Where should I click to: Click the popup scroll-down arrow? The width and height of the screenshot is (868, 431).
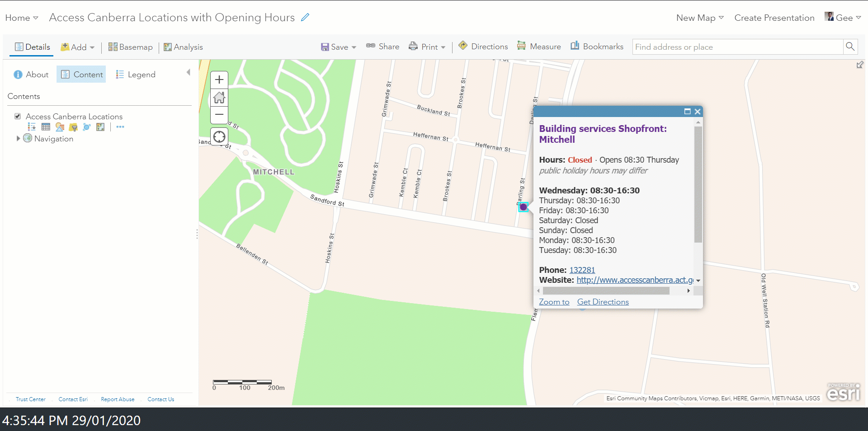coord(698,281)
